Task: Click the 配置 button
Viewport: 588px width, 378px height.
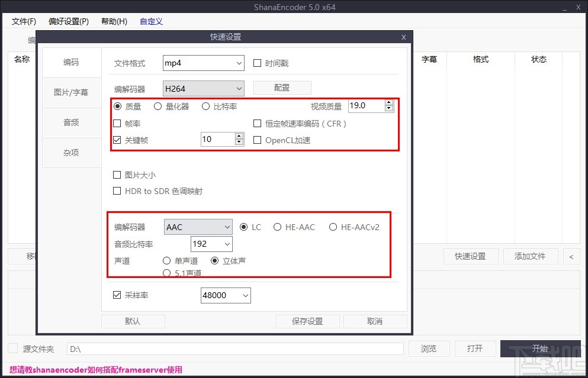Action: (282, 88)
